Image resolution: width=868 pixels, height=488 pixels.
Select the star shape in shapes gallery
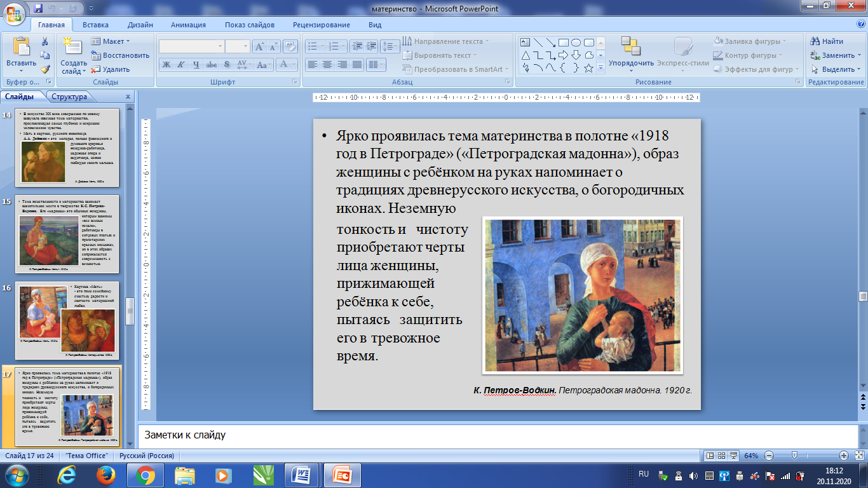tap(588, 68)
